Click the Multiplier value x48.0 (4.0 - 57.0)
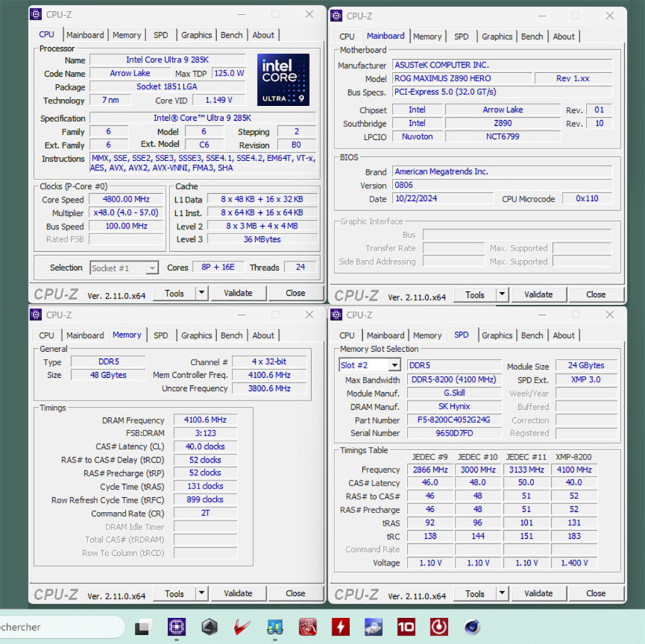This screenshot has width=645, height=644. coord(126,213)
